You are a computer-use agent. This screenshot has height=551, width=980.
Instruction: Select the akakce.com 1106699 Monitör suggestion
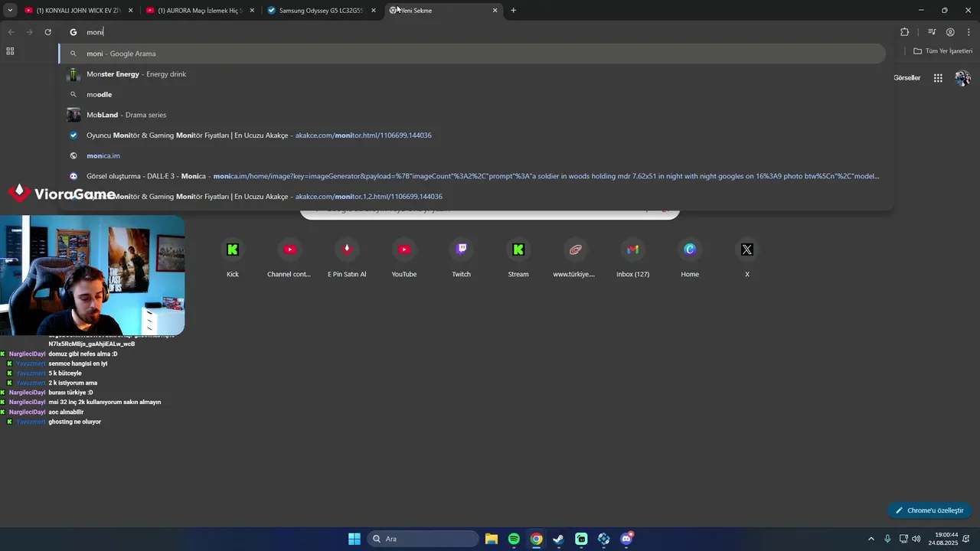click(x=472, y=135)
